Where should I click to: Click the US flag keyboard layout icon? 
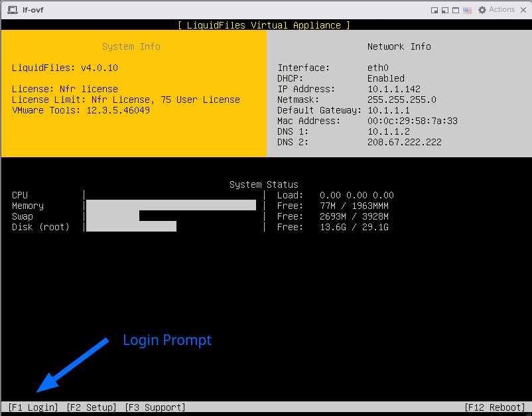pos(467,9)
